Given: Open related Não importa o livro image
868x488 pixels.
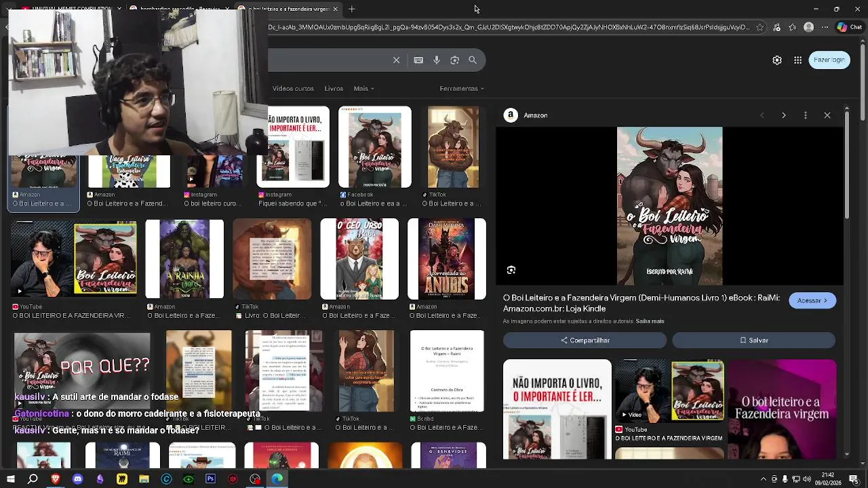Looking at the screenshot, I should [x=557, y=409].
